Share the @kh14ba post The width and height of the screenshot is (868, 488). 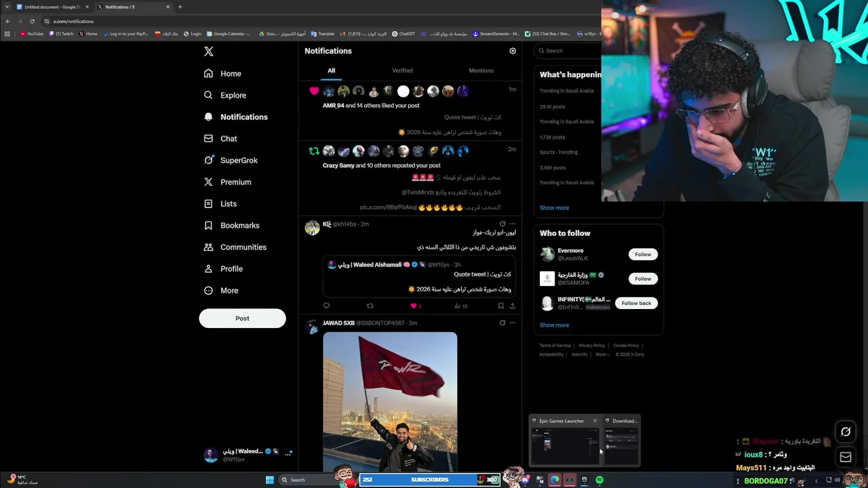[513, 306]
